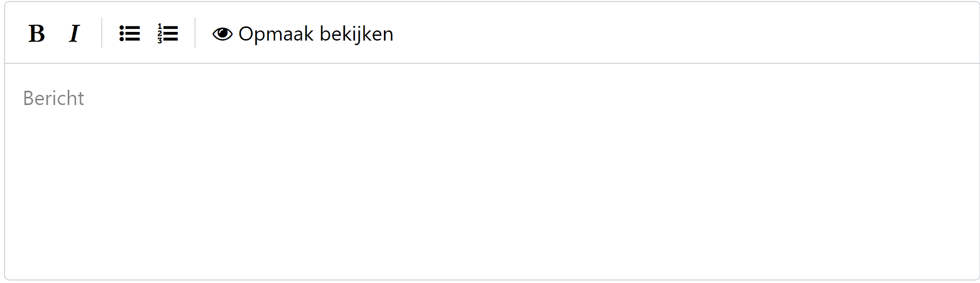Toggle bold formatting with the B icon
980x283 pixels.
coord(36,34)
